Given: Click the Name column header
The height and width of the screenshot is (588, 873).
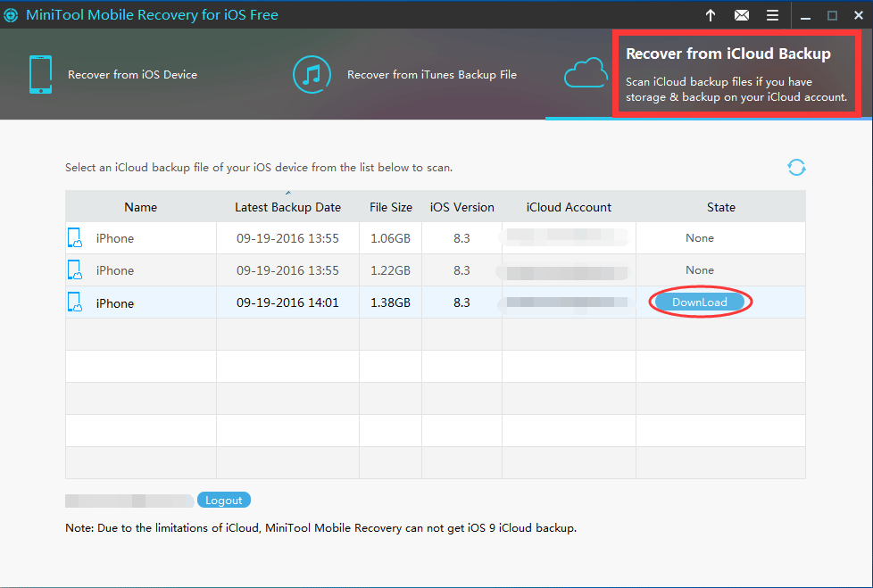Looking at the screenshot, I should [141, 207].
